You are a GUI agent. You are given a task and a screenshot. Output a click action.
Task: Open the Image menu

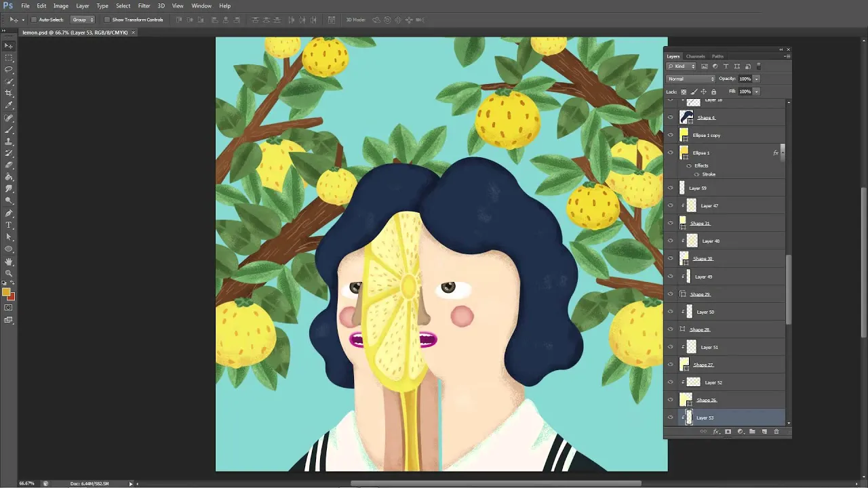[x=61, y=5]
